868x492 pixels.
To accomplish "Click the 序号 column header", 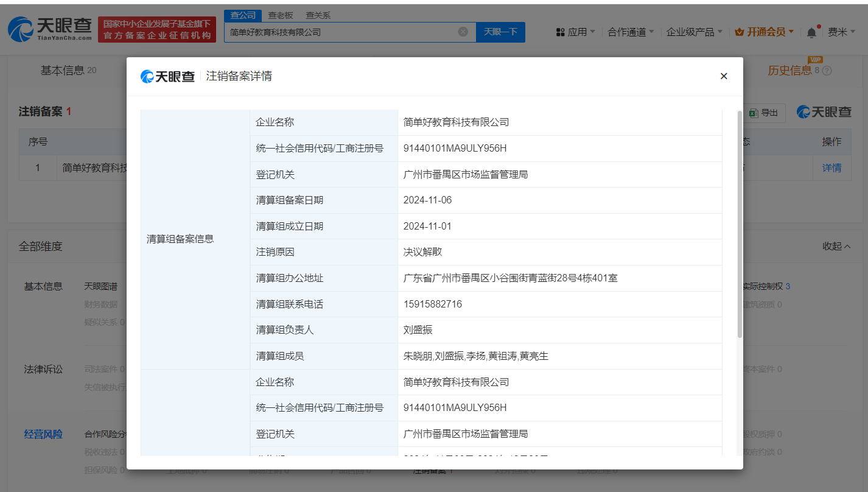I will (38, 142).
